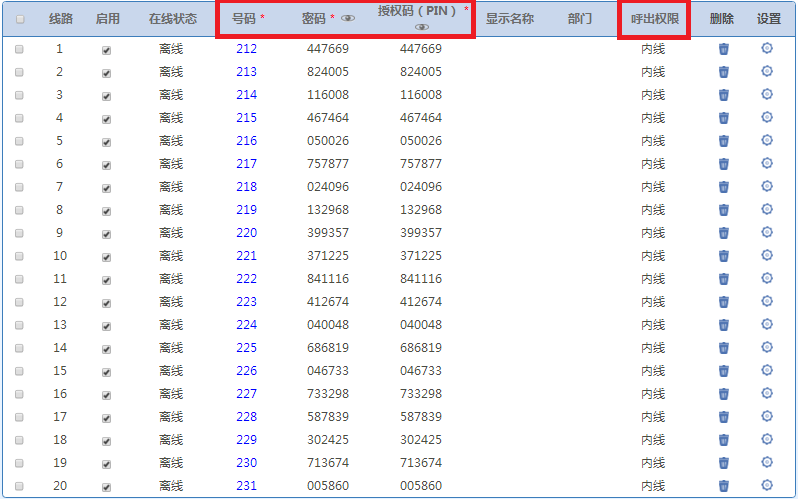Viewport: 798px width, 499px height.
Task: Open the gear settings for line 17
Action: click(767, 416)
